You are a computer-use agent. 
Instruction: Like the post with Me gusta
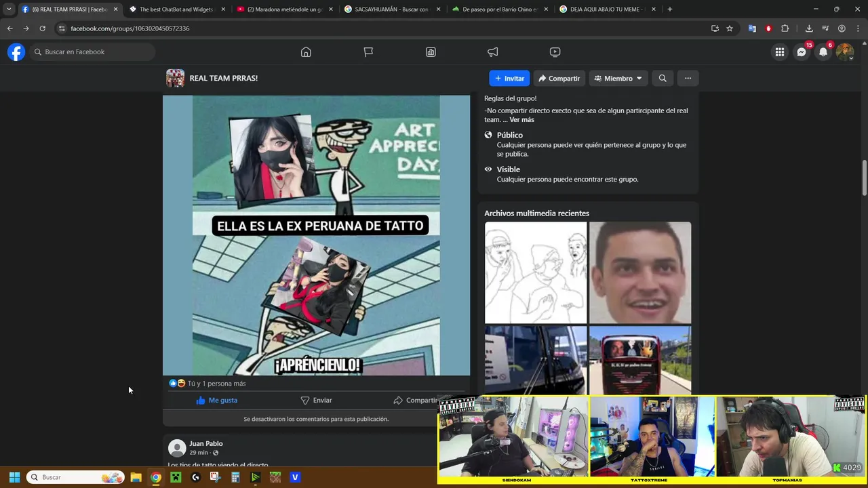tap(217, 401)
